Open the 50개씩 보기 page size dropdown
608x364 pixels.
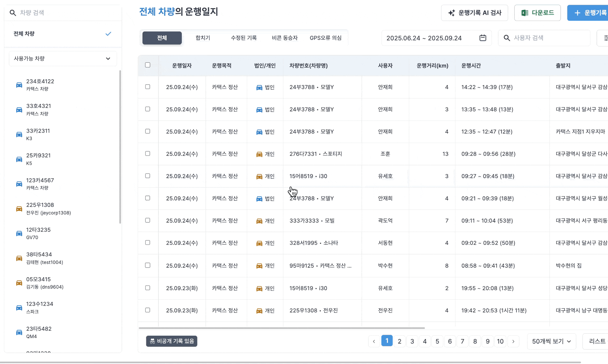click(551, 341)
